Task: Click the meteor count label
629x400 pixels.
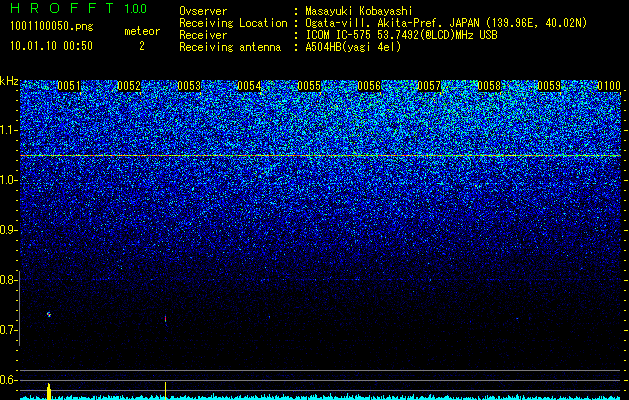Action: click(142, 31)
